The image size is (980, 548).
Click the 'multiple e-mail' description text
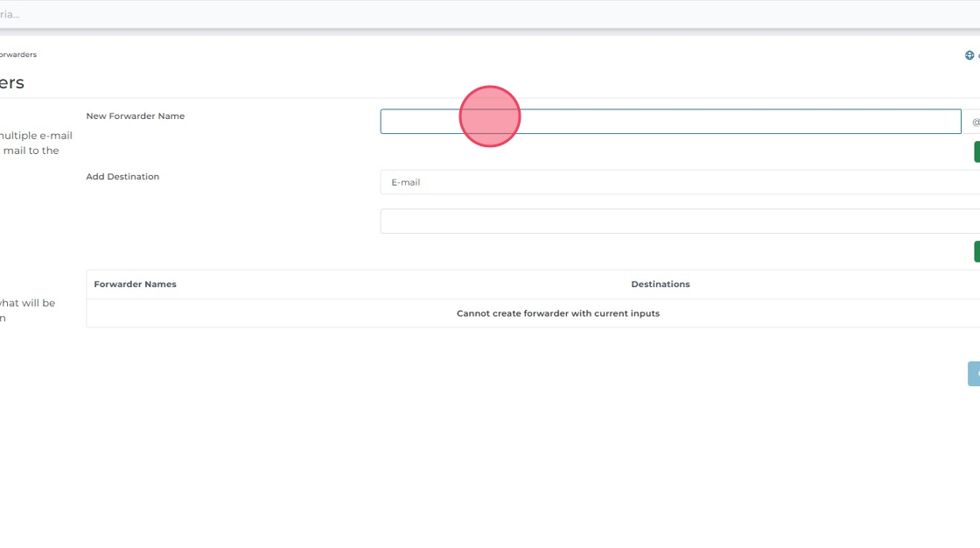tap(35, 136)
